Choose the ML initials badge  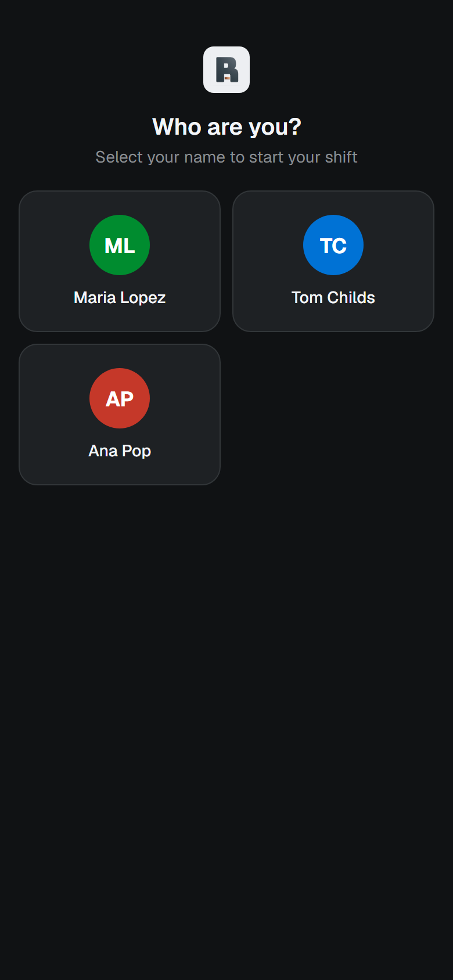(x=120, y=245)
